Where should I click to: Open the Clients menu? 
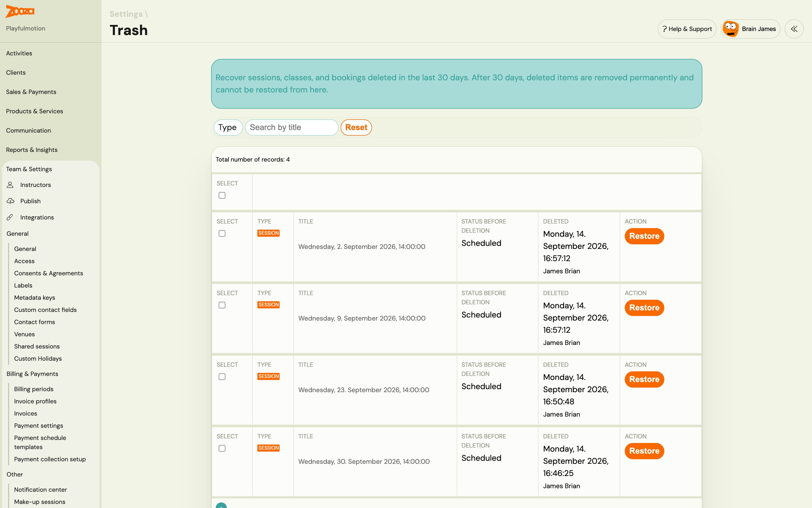[16, 73]
